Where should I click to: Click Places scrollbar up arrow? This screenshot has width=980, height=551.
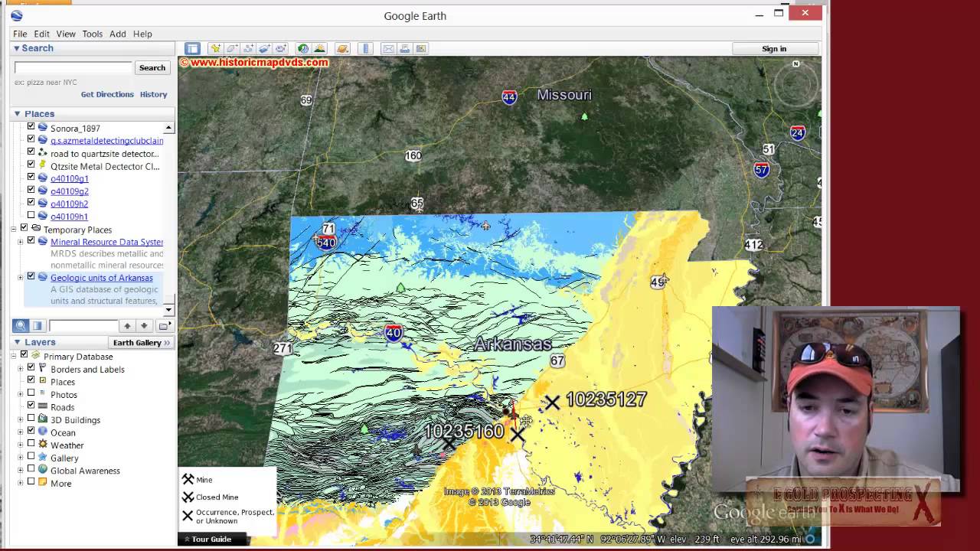pyautogui.click(x=168, y=128)
